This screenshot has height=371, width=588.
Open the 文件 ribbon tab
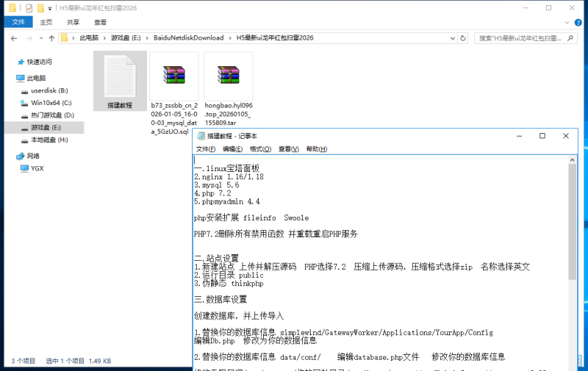click(18, 22)
